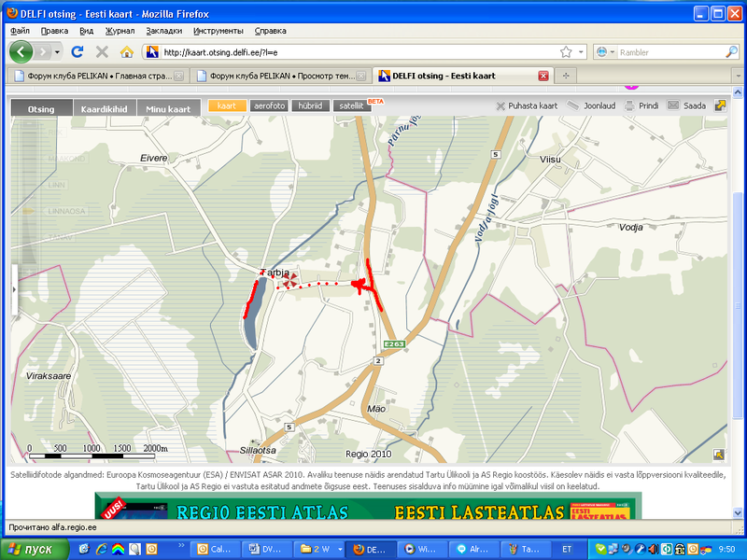Reload the page with the refresh icon
747x560 pixels.
[x=78, y=51]
